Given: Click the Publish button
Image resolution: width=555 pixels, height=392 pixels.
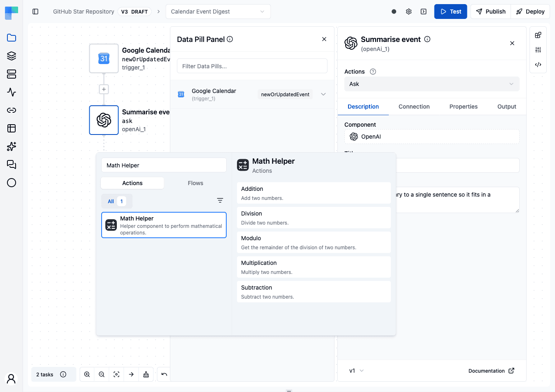Looking at the screenshot, I should pyautogui.click(x=491, y=12).
